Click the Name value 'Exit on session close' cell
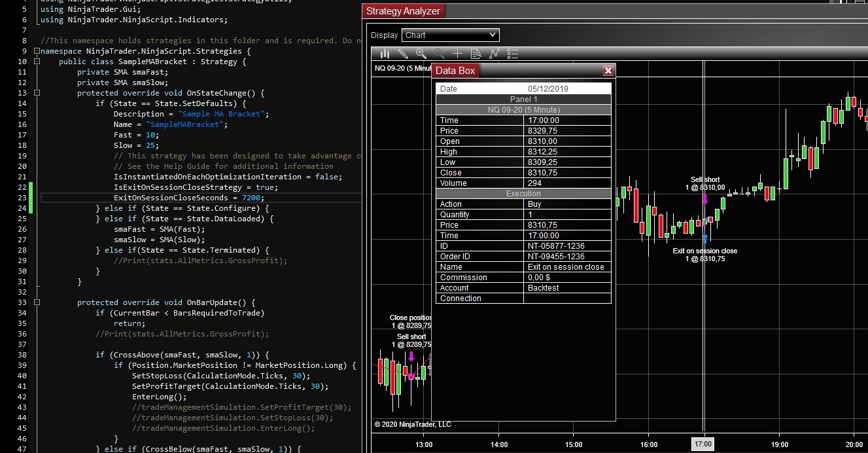Viewport: 868px width, 453px height. coord(567,267)
